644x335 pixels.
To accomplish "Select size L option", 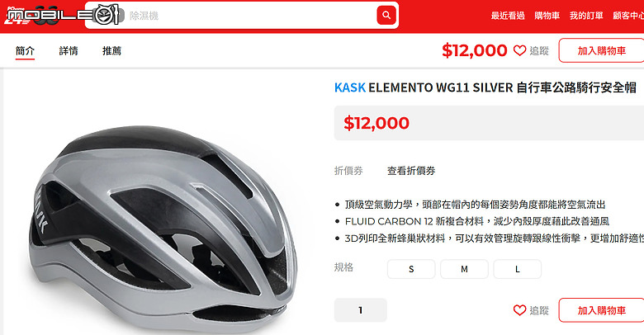I will click(517, 269).
